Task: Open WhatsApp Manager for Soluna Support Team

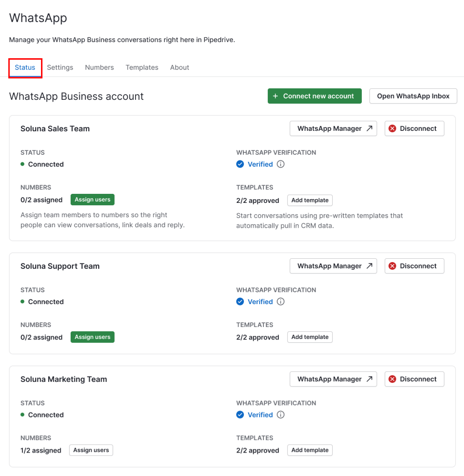Action: 333,266
